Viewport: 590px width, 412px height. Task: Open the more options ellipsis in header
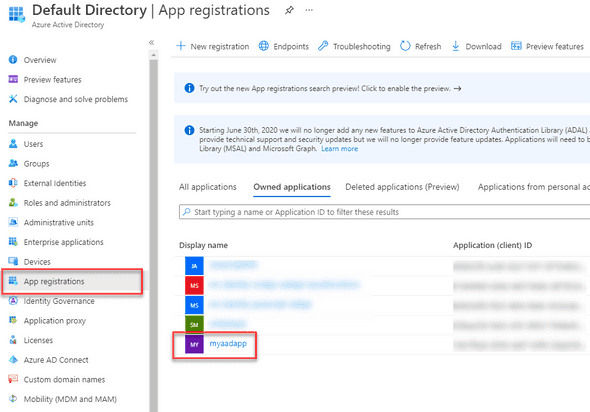[x=309, y=10]
